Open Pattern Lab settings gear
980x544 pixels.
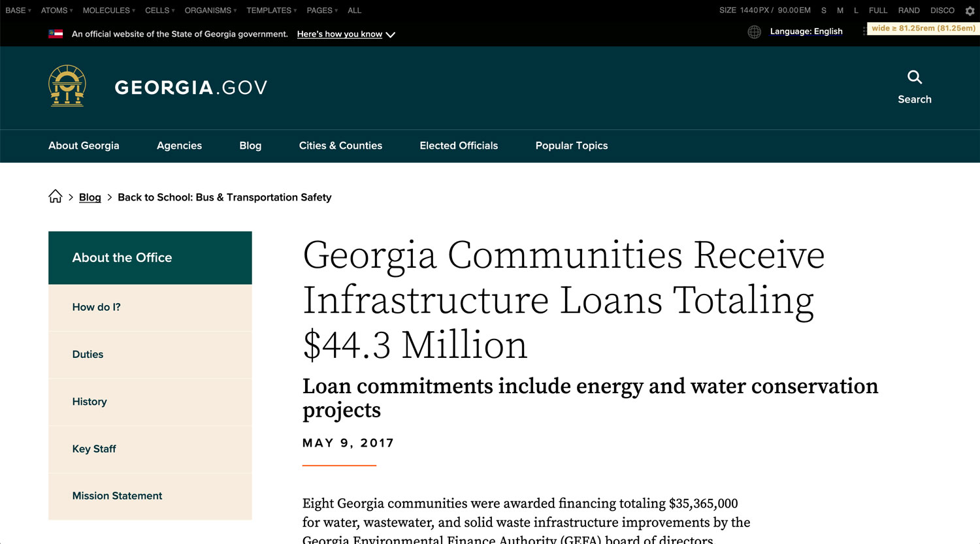click(970, 10)
